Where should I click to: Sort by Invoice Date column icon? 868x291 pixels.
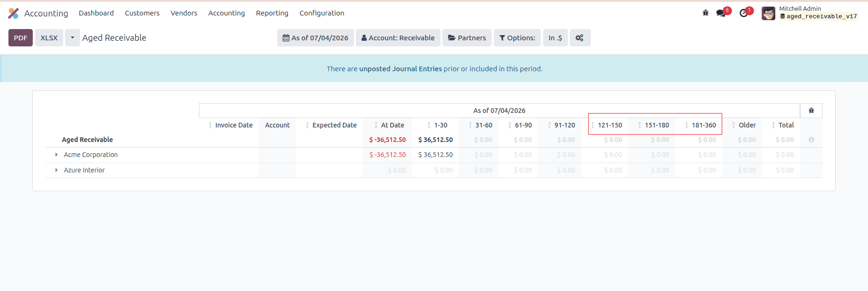[x=210, y=125]
